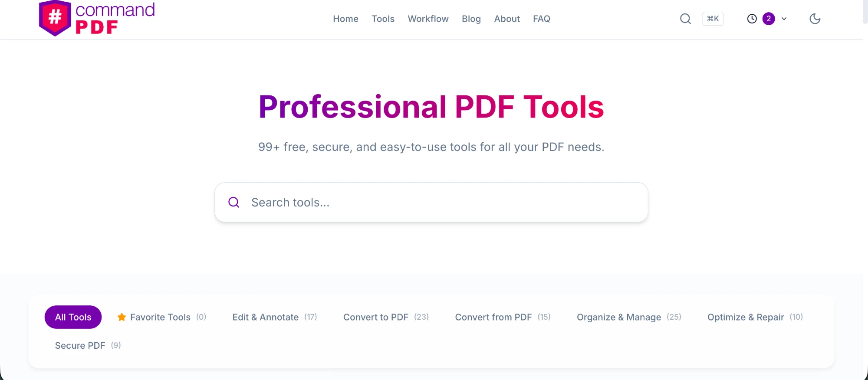This screenshot has height=380, width=868.
Task: Select the Secure PDF category
Action: point(88,345)
